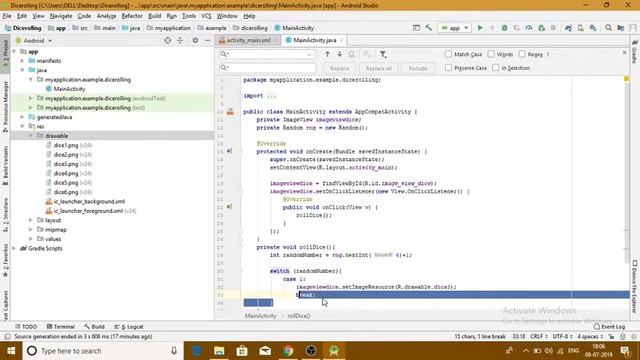Close the find and replace bar
Image resolution: width=640 pixels, height=360 pixels.
624,53
